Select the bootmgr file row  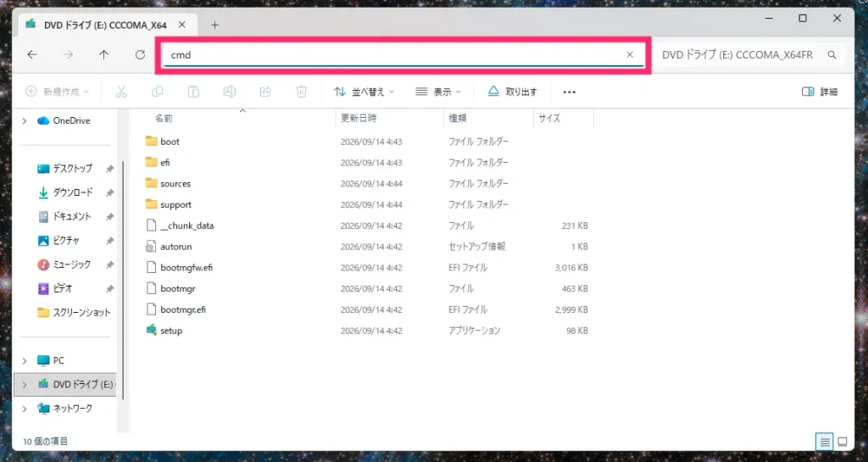coord(366,289)
